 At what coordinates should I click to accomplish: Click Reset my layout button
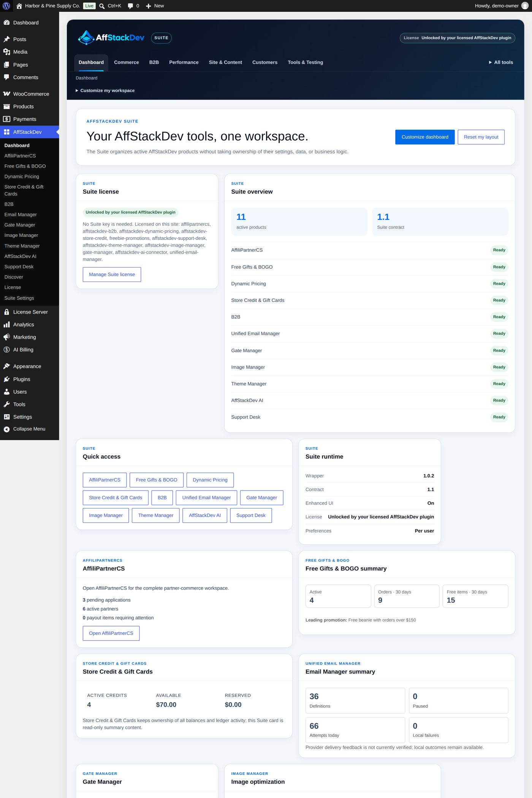(481, 137)
